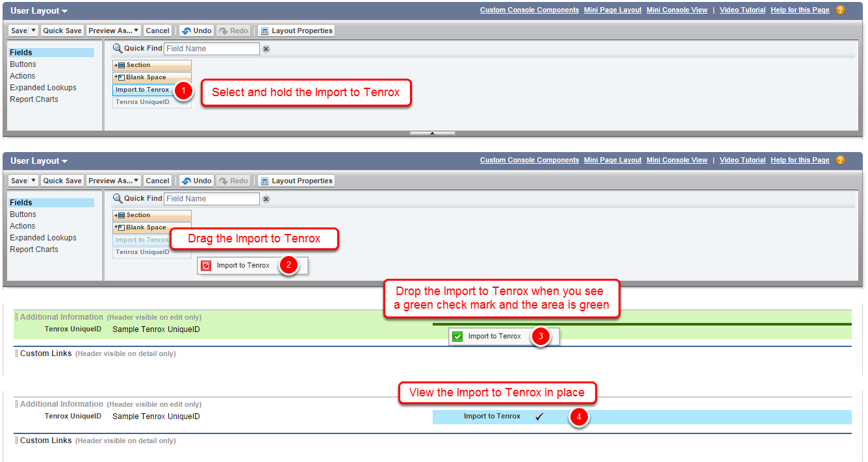Select Actions category in lower panel

point(23,226)
